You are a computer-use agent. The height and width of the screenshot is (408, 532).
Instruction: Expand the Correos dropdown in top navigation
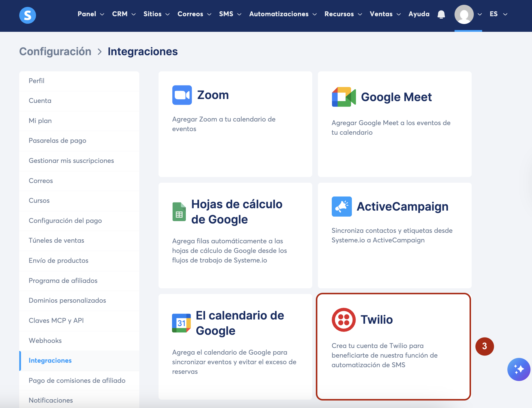pyautogui.click(x=194, y=14)
